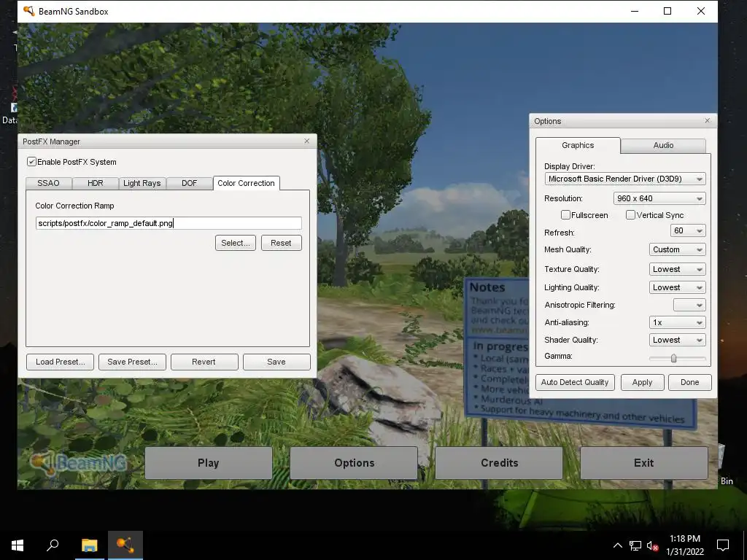Enable the Fullscreen checkbox
Screen dimensions: 747x560
point(565,215)
